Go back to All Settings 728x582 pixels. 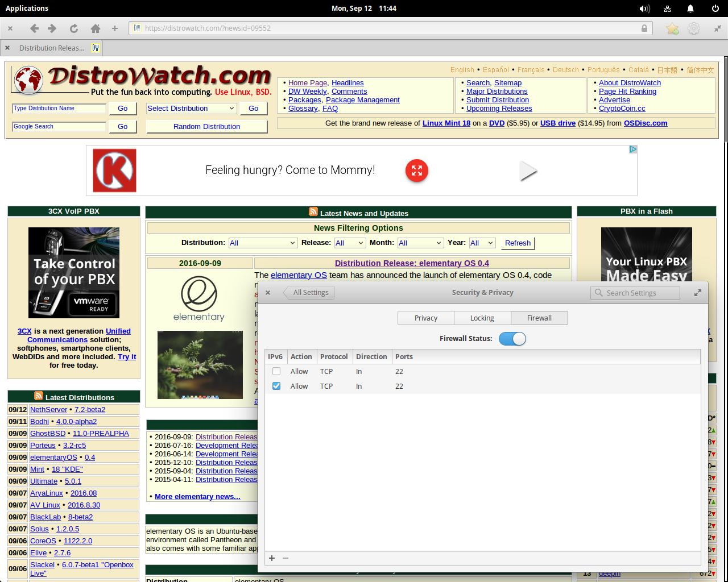coord(309,293)
